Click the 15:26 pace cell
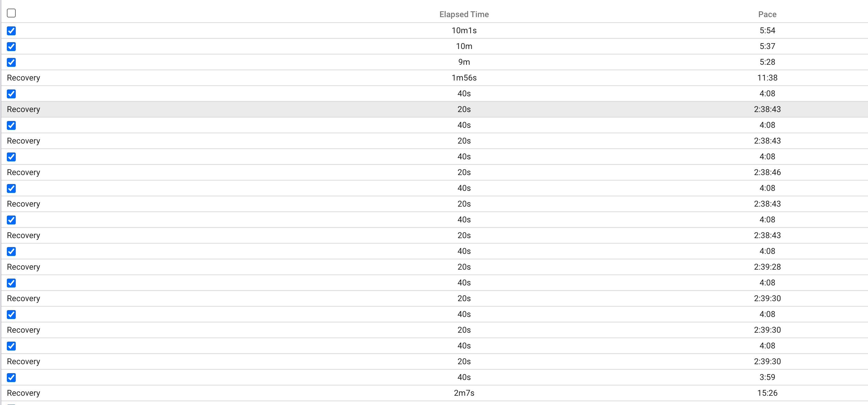Screen dimensions: 868x405 coord(767,393)
